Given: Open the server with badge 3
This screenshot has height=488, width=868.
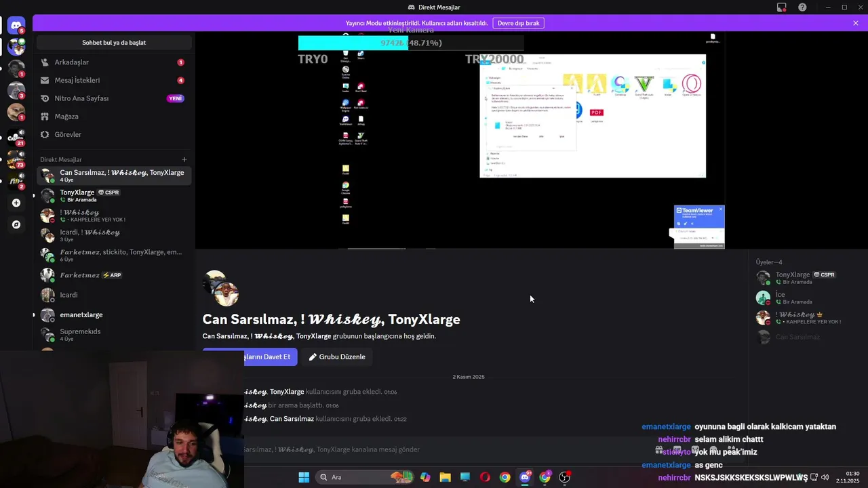Looking at the screenshot, I should pos(16,90).
